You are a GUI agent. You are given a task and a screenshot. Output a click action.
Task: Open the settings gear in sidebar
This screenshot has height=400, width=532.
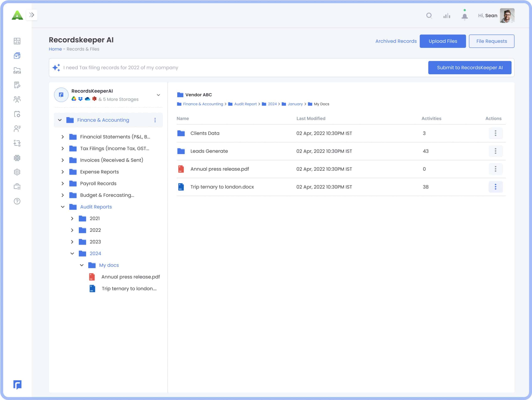(x=17, y=172)
